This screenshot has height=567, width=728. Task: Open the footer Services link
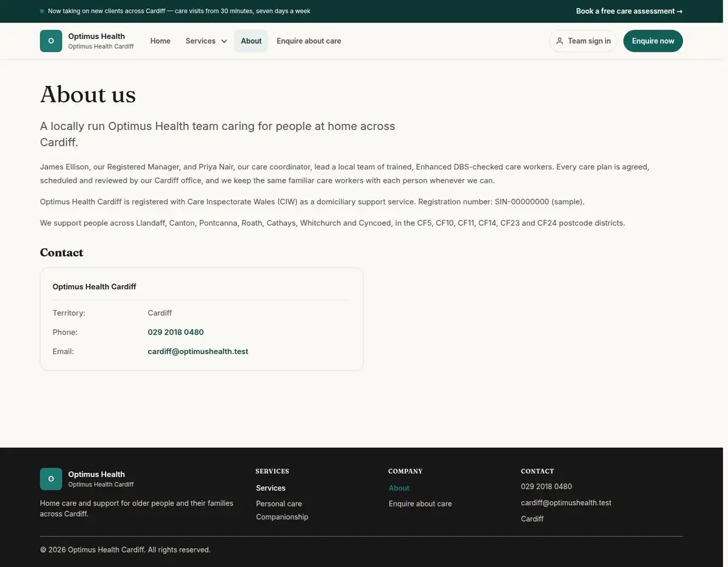pyautogui.click(x=271, y=488)
